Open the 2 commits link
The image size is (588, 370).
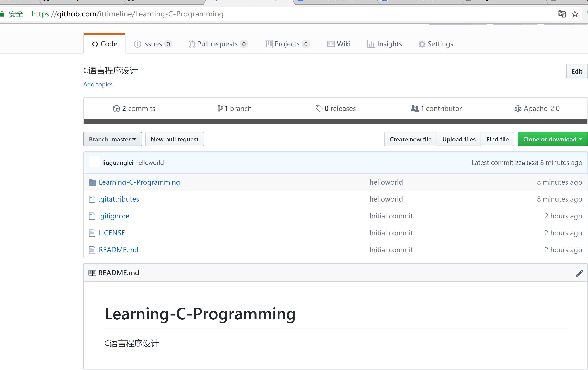pyautogui.click(x=134, y=109)
